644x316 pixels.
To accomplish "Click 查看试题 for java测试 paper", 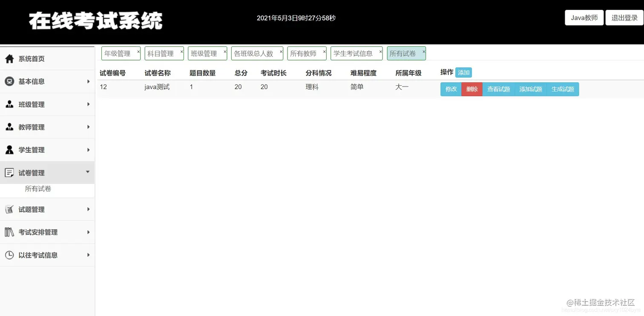I will click(x=499, y=89).
